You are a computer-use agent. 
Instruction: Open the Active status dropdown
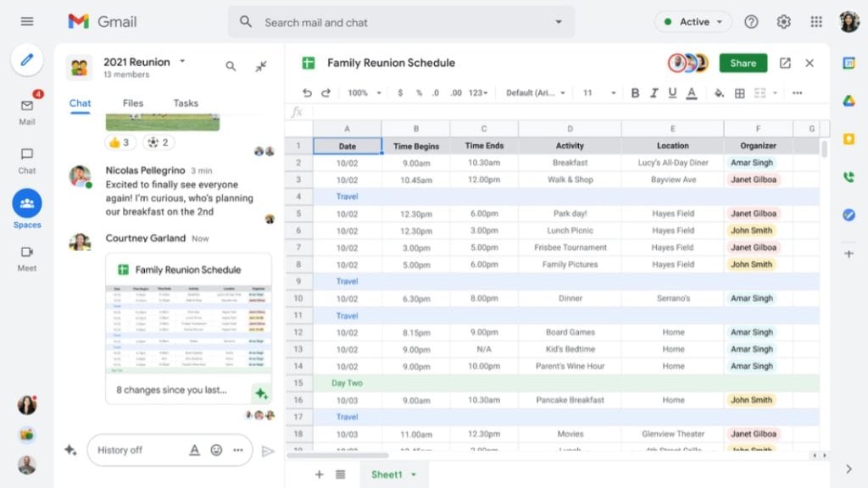[x=693, y=22]
